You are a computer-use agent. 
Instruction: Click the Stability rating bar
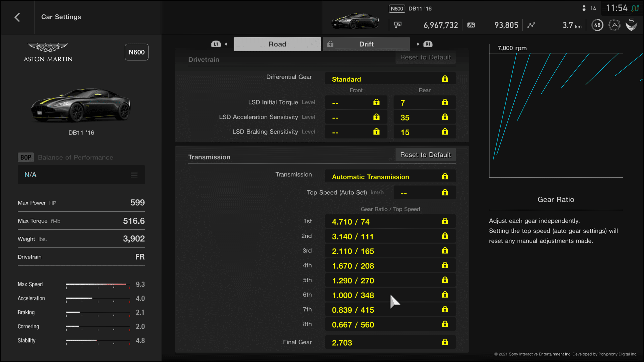tap(98, 342)
